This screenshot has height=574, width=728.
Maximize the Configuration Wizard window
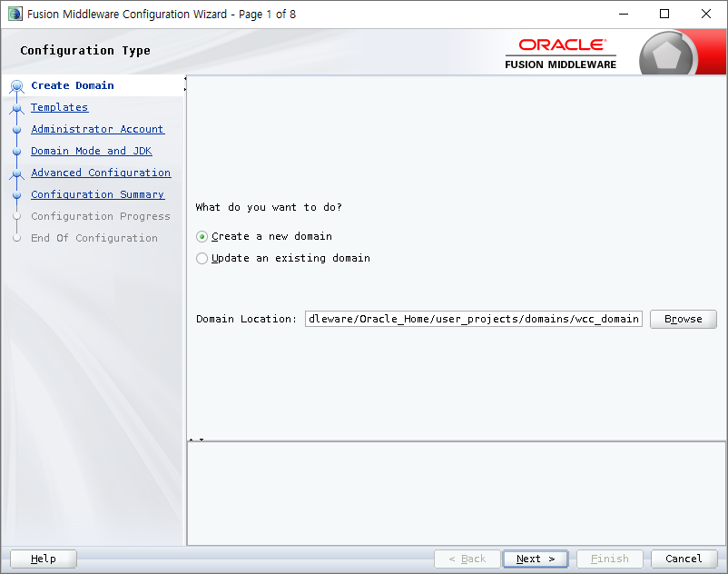point(664,14)
